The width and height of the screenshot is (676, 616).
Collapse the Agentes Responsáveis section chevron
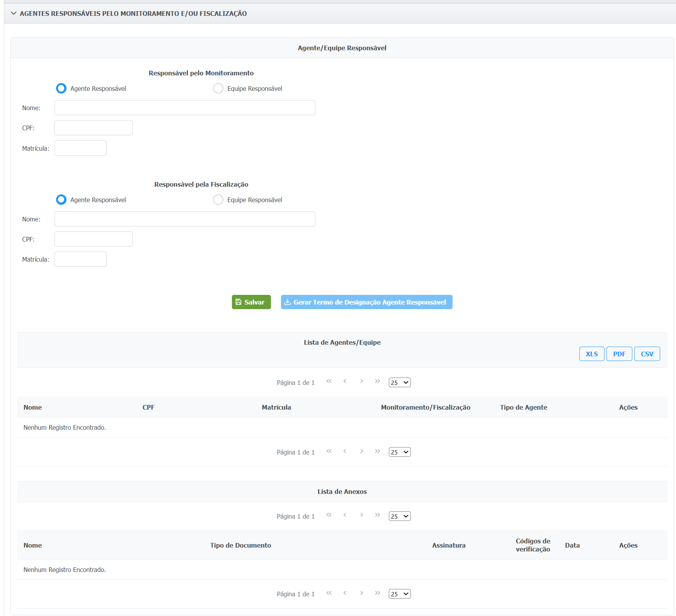click(14, 14)
